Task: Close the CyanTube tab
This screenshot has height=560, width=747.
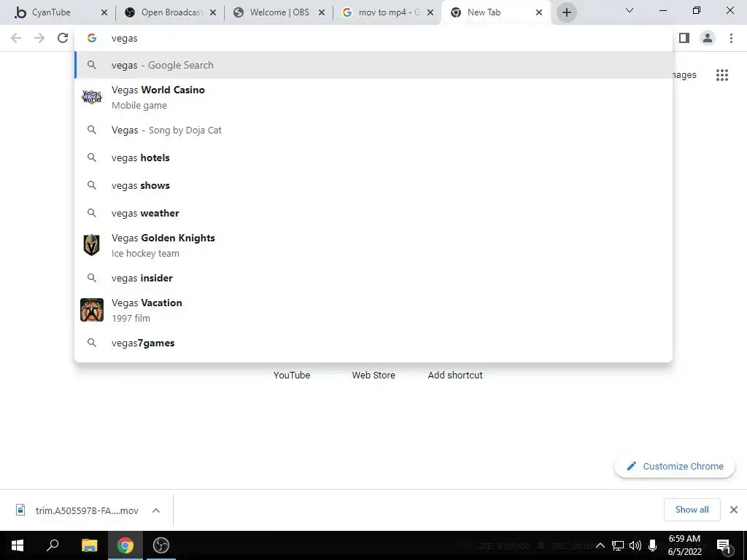Action: (104, 13)
